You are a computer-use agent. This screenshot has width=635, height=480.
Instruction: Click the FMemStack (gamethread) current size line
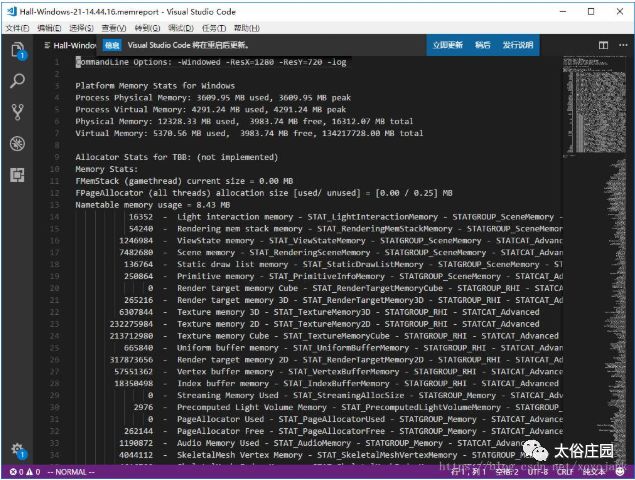click(x=184, y=181)
